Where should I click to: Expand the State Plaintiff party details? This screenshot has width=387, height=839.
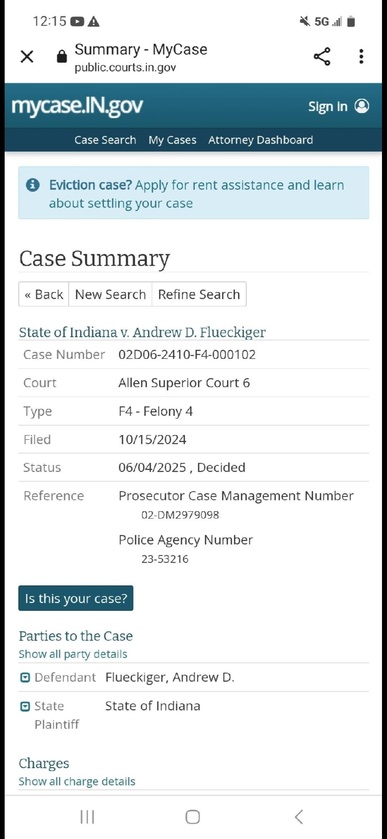coord(25,707)
